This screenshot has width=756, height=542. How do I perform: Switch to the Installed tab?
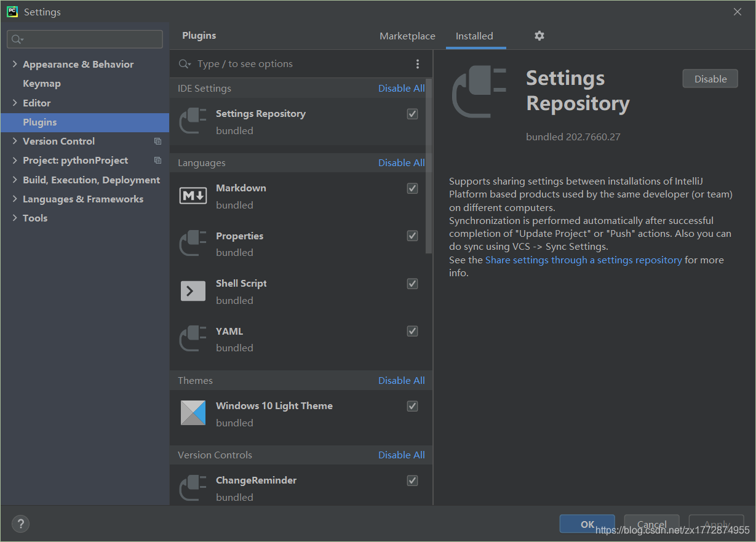click(474, 36)
